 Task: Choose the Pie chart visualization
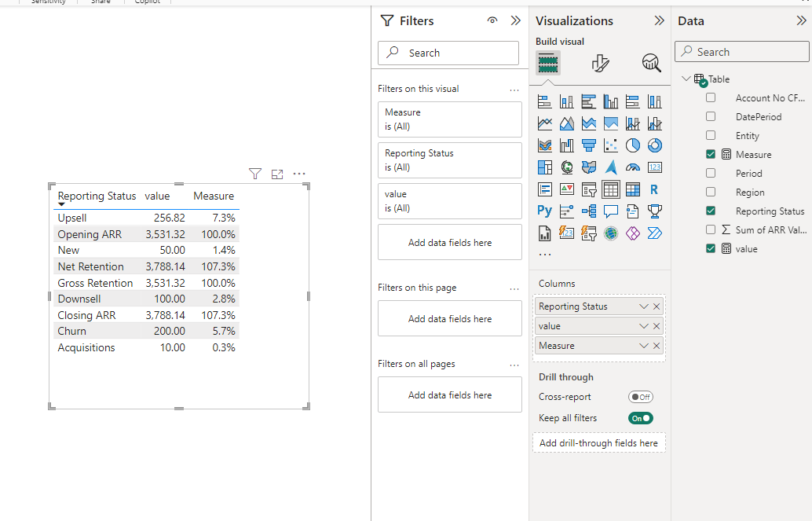[x=632, y=145]
